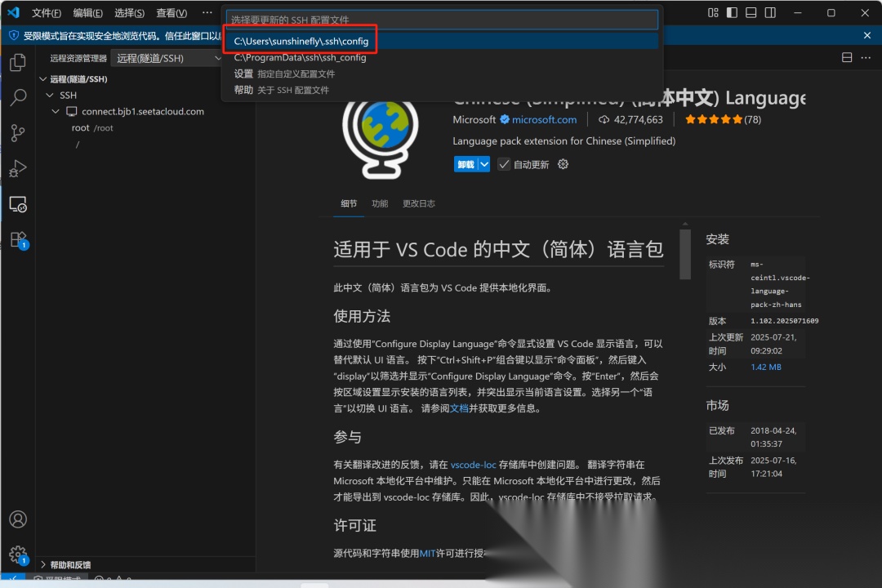Open Accounts icon in activity bar
Screen dimensions: 882x588
pyautogui.click(x=18, y=519)
